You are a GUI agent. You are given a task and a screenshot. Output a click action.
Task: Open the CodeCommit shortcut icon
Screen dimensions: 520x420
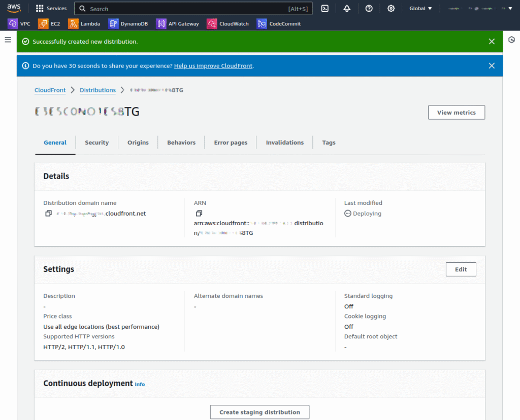click(x=262, y=24)
